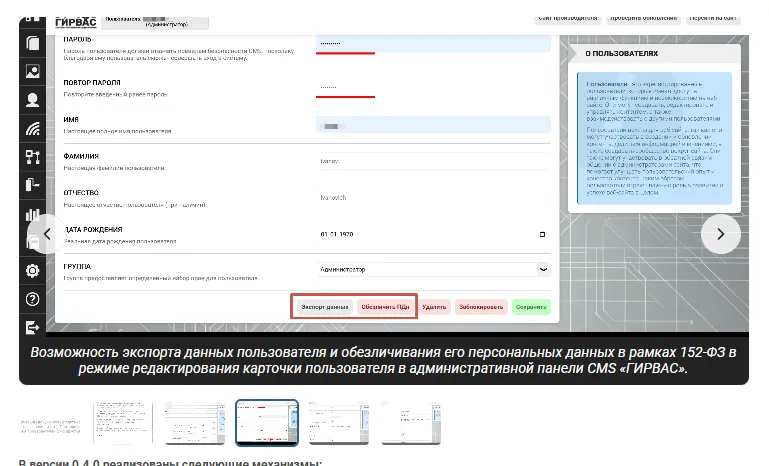The width and height of the screenshot is (769, 466).
Task: Click the Повтор пароля field
Action: point(434,87)
